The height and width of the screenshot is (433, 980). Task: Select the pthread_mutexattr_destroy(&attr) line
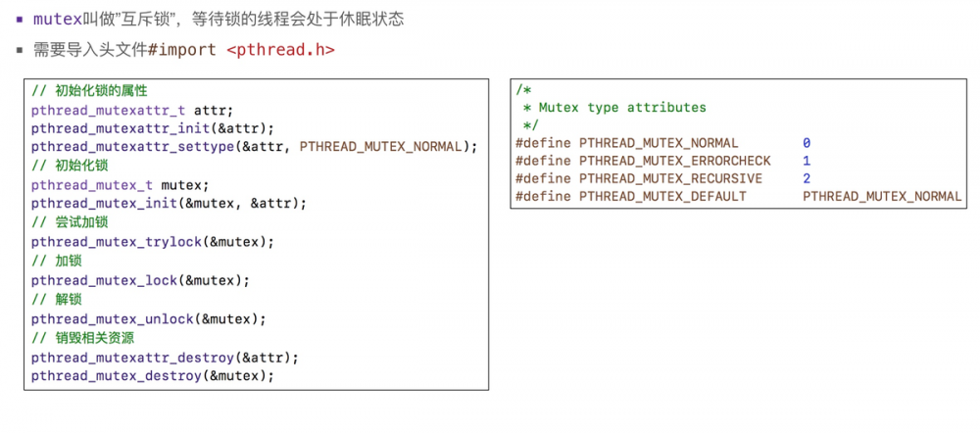tap(161, 356)
